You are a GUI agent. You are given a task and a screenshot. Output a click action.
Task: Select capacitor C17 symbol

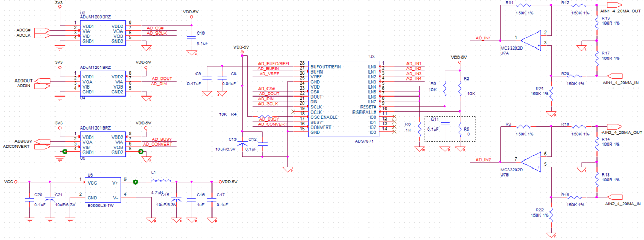212,199
